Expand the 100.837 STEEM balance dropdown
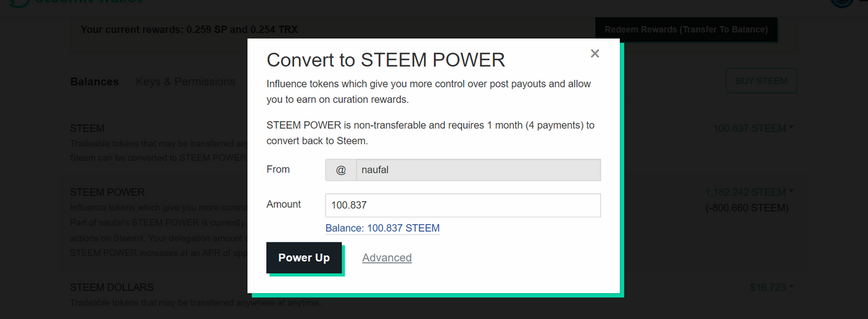868x319 pixels. (x=753, y=128)
